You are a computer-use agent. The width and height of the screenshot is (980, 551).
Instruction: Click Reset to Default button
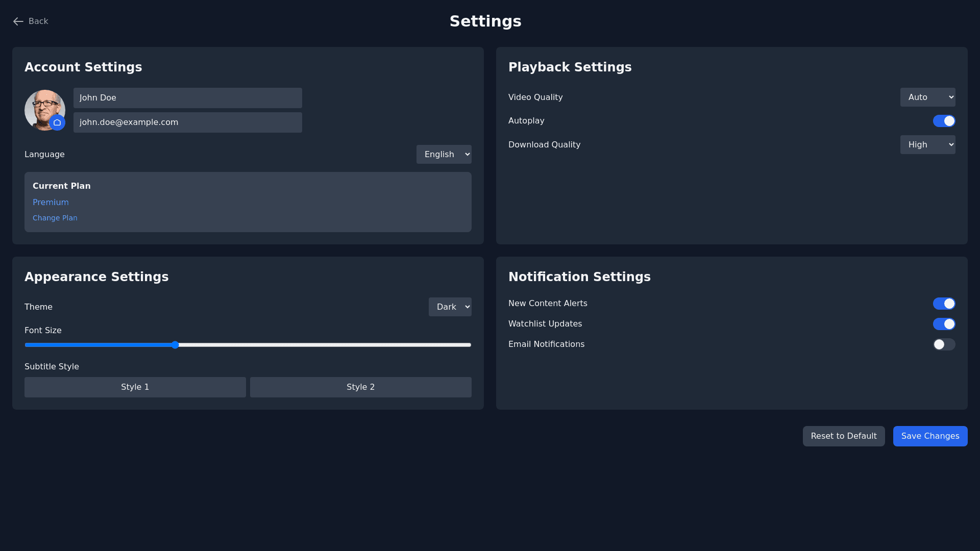click(843, 436)
